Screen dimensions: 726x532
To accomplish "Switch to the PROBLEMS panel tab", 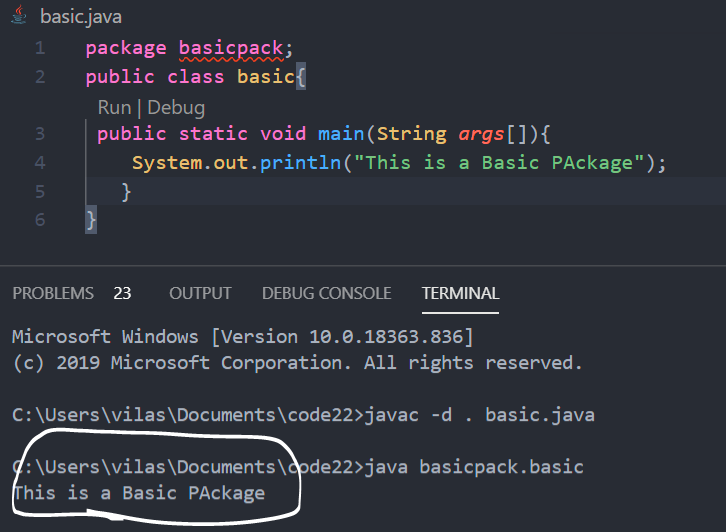I will pyautogui.click(x=53, y=293).
